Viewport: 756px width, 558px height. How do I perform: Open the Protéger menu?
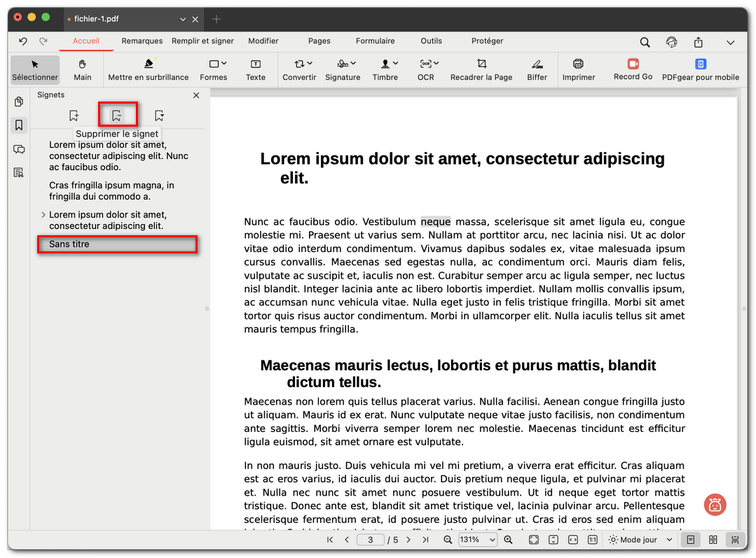click(x=487, y=41)
